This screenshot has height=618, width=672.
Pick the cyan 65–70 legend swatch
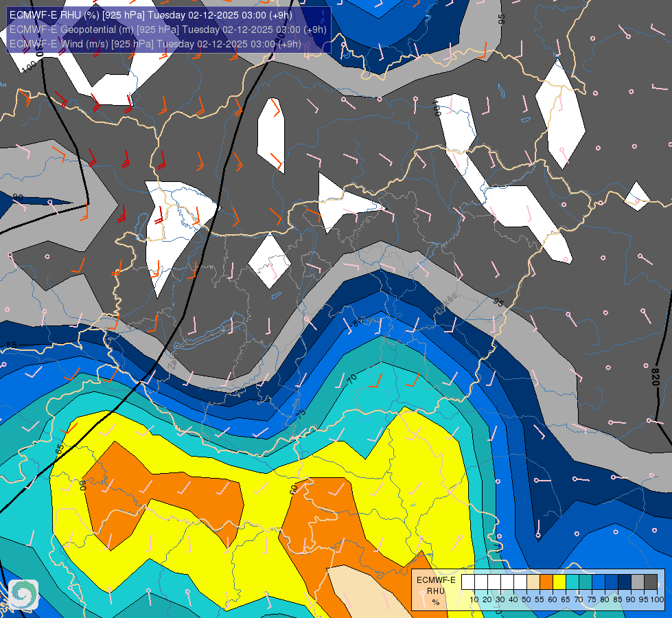pos(572,582)
